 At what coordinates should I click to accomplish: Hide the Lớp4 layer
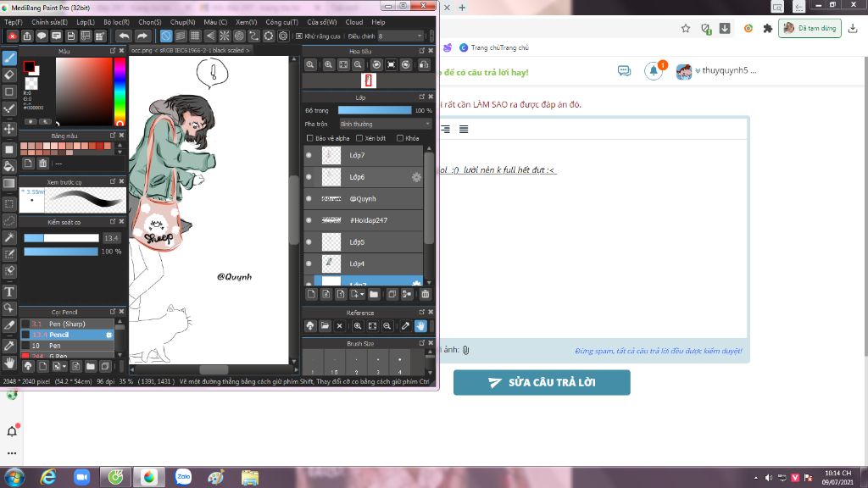[x=309, y=264]
